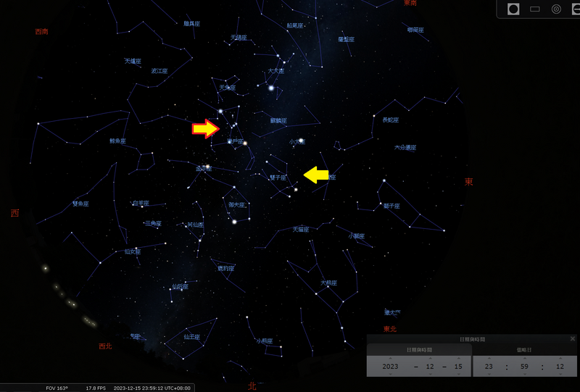Click the minute field showing 59
The height and width of the screenshot is (392, 580).
[x=526, y=367]
